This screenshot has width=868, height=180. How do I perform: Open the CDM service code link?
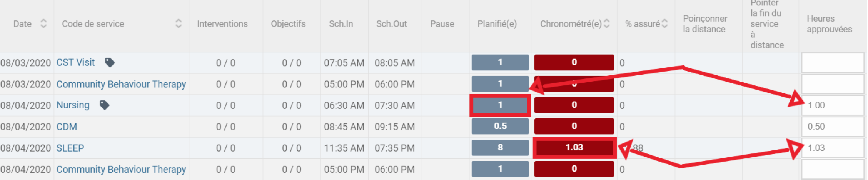(x=67, y=127)
